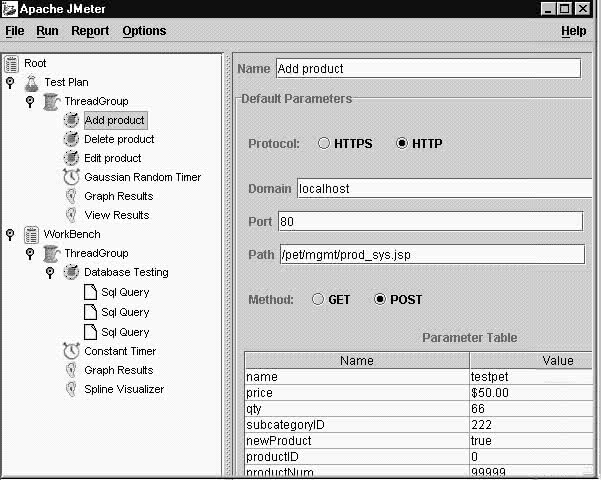Click the 'true' value cell
Viewport: 601px width, 480px height.
(x=531, y=441)
